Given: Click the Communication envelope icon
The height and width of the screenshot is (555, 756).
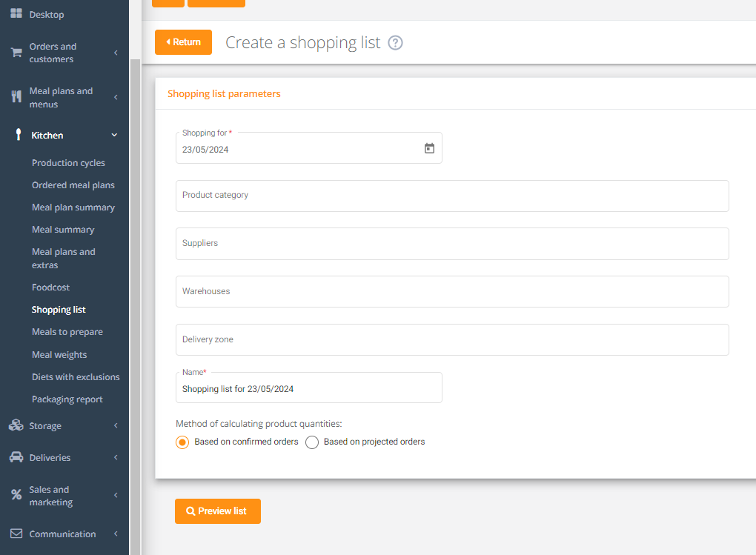Looking at the screenshot, I should [16, 534].
